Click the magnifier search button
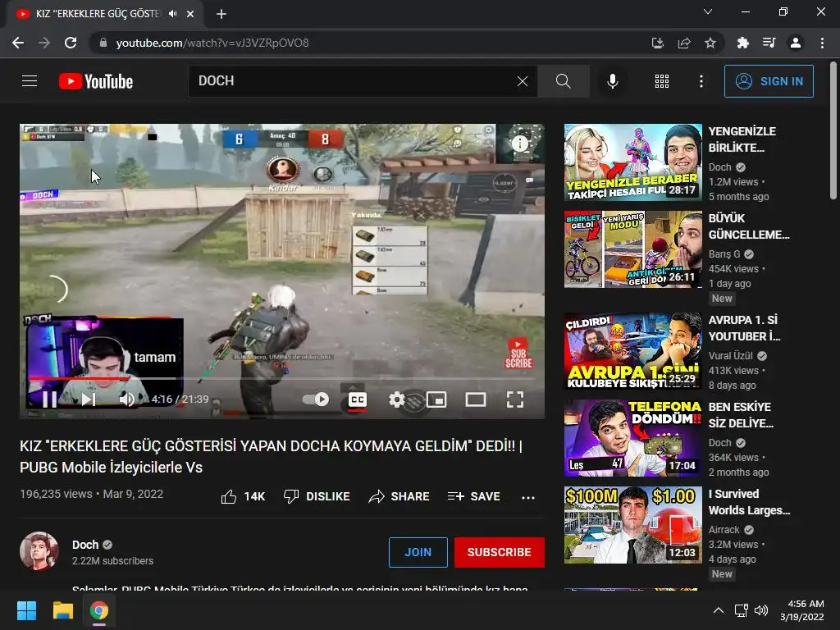The height and width of the screenshot is (630, 840). (x=563, y=81)
